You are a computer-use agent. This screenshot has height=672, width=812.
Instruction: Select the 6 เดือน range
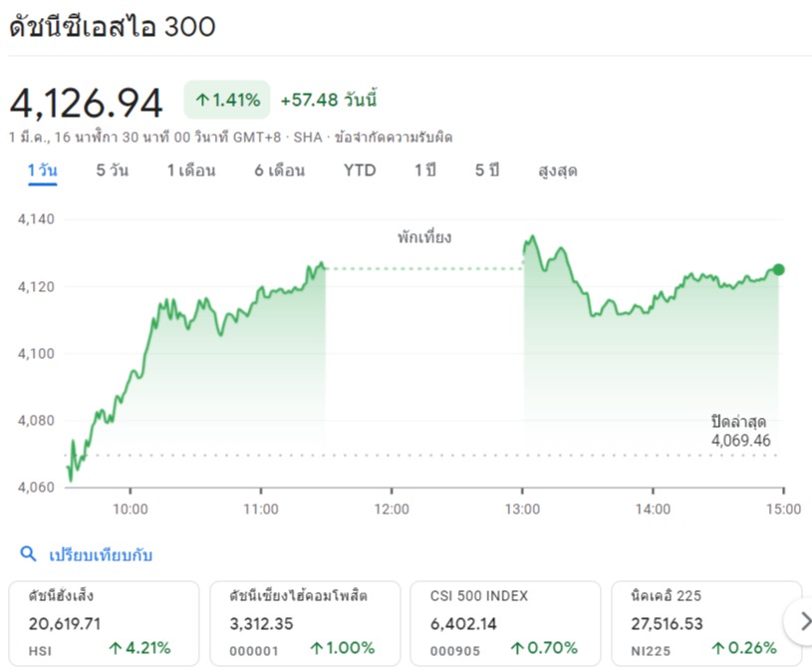[x=280, y=170]
